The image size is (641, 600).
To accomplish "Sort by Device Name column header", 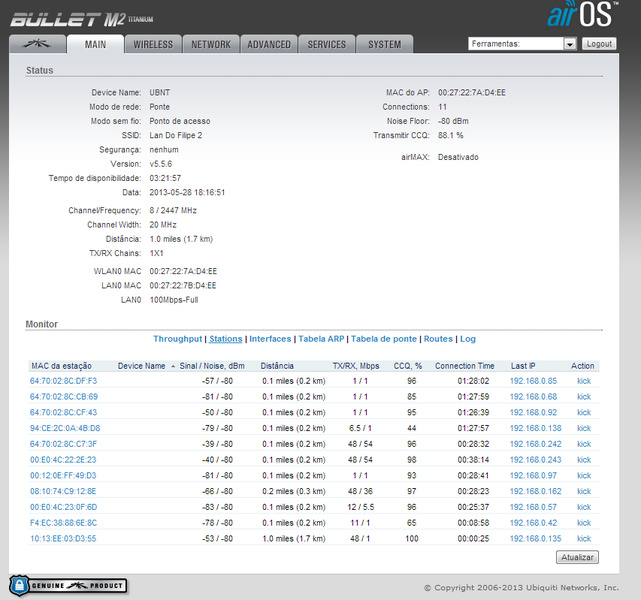I will [141, 366].
